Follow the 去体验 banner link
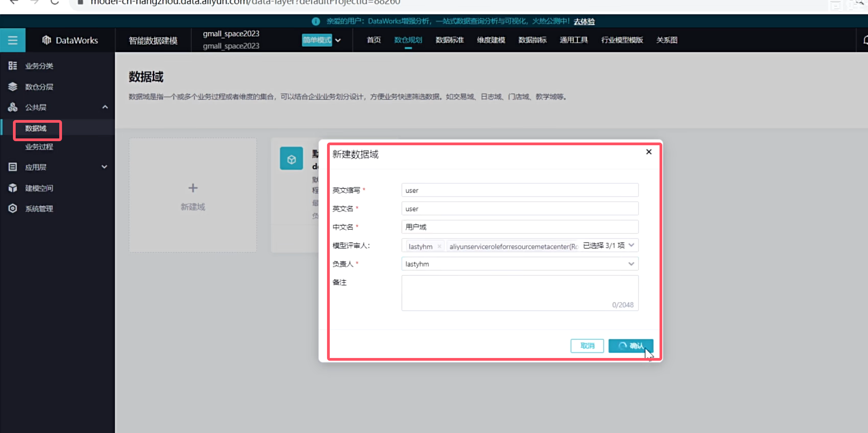868x433 pixels. tap(584, 21)
